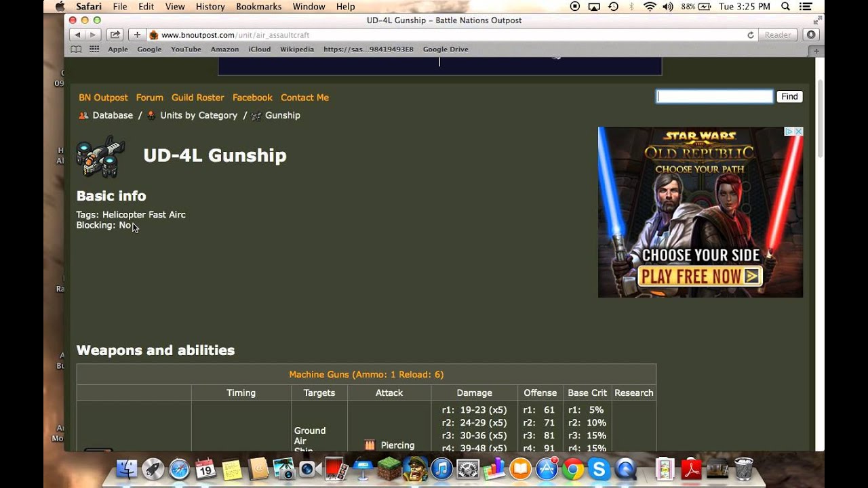Open the Top Sites grid icon
This screenshot has height=488, width=868.
94,49
